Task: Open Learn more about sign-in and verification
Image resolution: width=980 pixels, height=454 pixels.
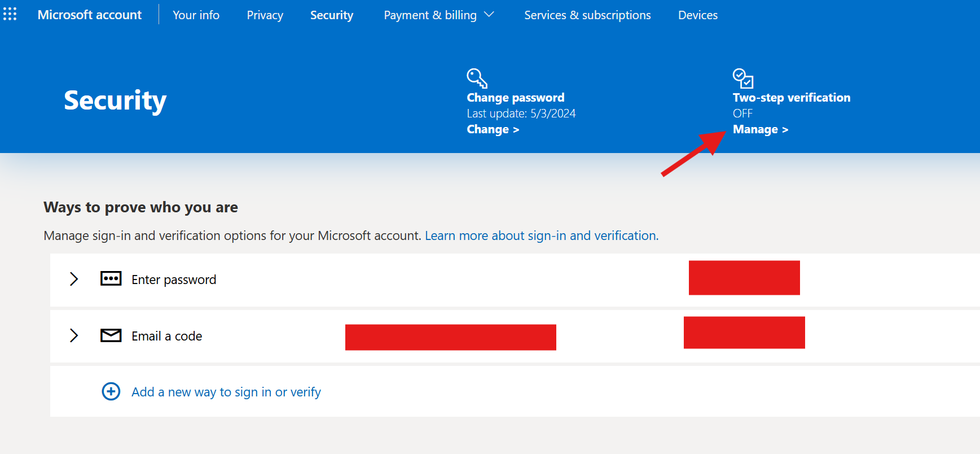Action: coord(542,235)
